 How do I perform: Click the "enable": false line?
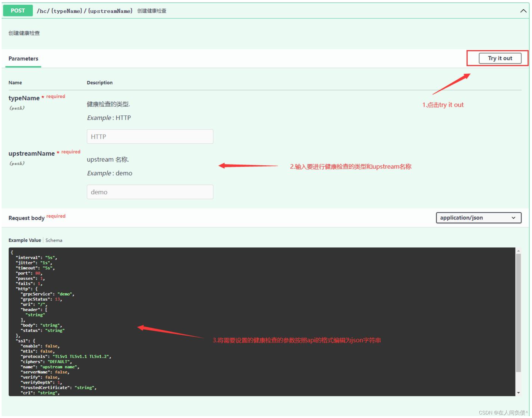tap(40, 346)
